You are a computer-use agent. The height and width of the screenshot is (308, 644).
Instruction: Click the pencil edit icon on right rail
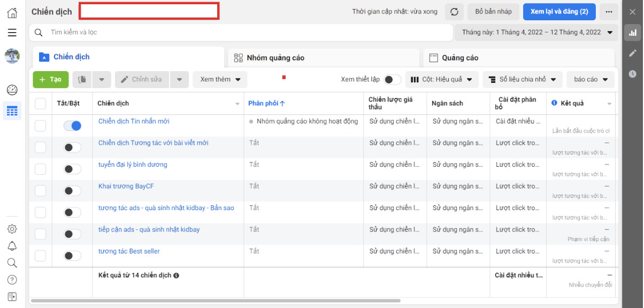[x=633, y=53]
